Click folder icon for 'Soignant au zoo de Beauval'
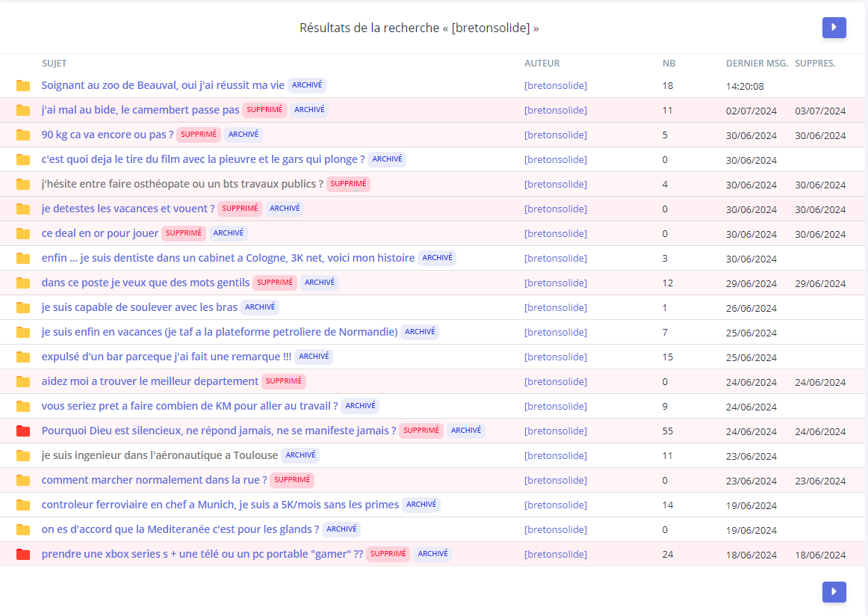Viewport: 868px width, 616px height. tap(23, 85)
